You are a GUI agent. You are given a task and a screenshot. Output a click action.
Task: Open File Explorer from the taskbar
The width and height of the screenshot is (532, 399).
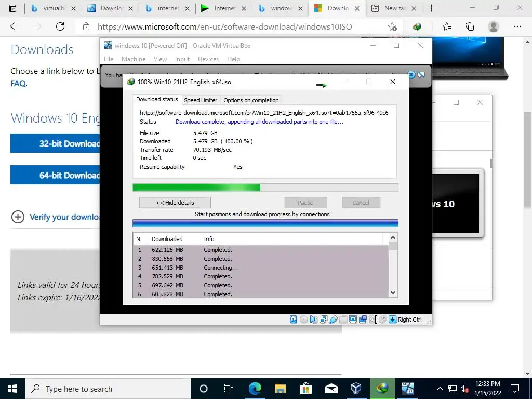(x=280, y=389)
